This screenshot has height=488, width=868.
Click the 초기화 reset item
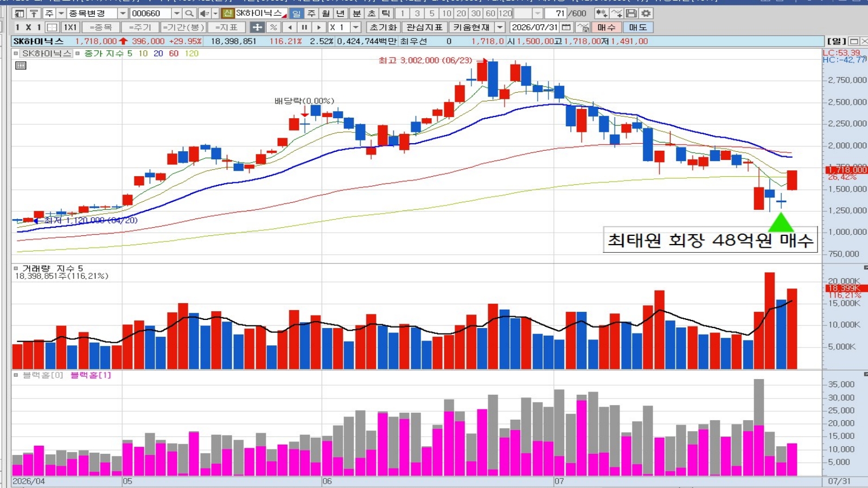pyautogui.click(x=384, y=27)
